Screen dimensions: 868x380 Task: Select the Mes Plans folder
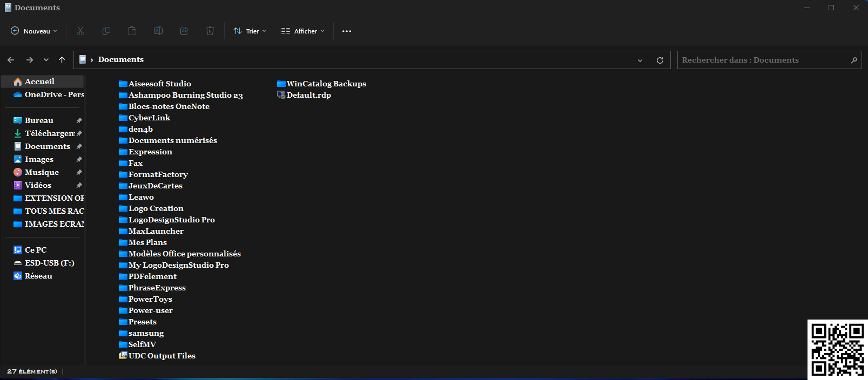click(x=143, y=242)
